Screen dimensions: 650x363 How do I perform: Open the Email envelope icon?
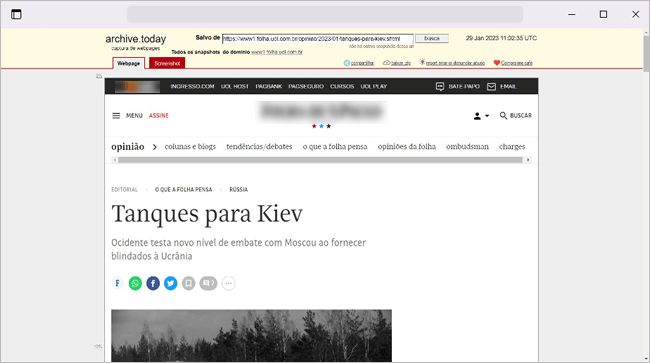[491, 87]
